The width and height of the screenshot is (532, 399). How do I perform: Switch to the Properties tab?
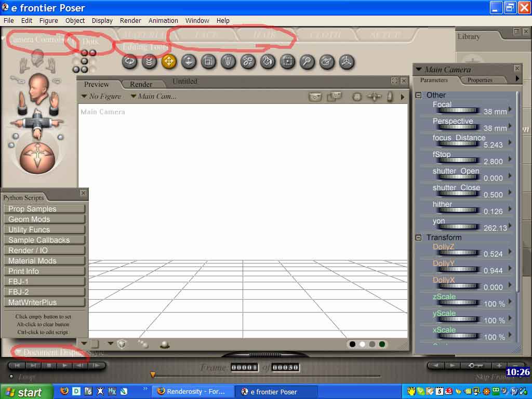(x=480, y=80)
